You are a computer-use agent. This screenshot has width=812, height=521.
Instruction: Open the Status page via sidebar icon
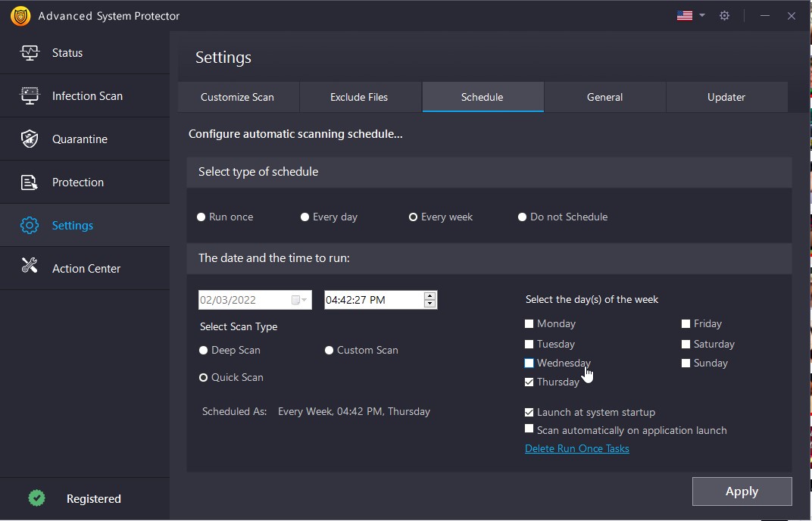click(30, 52)
